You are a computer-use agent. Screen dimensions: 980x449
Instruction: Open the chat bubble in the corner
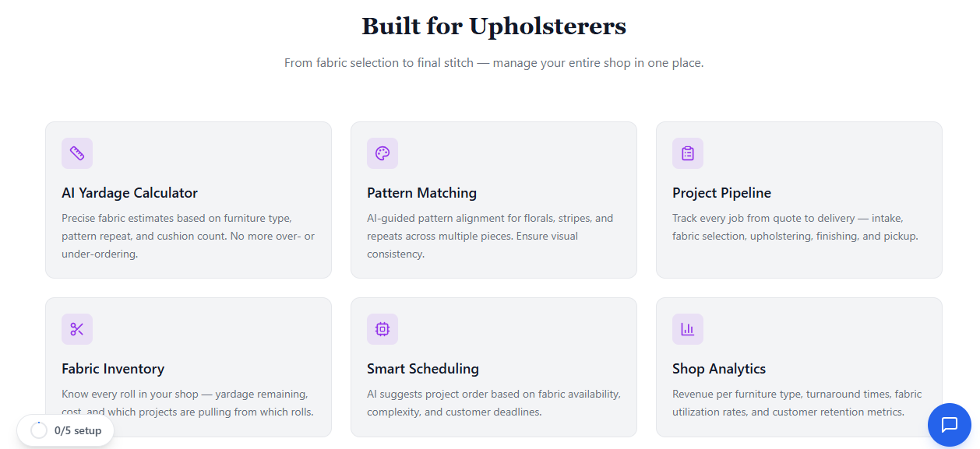click(949, 425)
